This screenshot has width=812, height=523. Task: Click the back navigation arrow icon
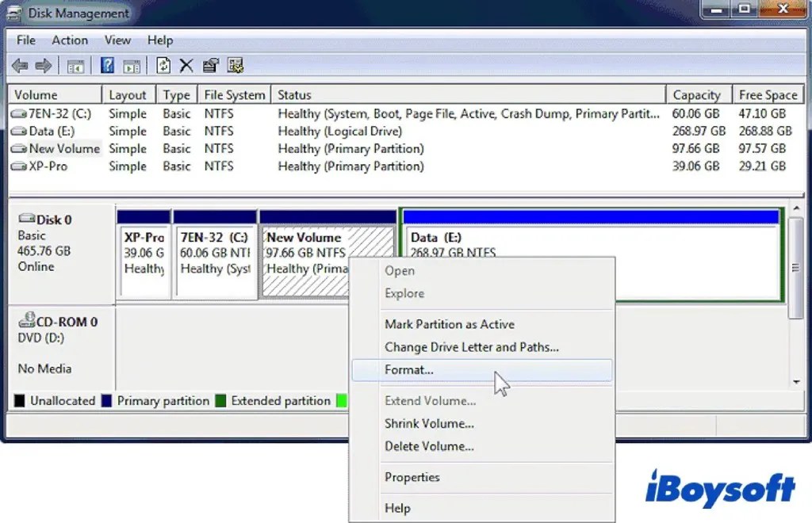pos(20,65)
